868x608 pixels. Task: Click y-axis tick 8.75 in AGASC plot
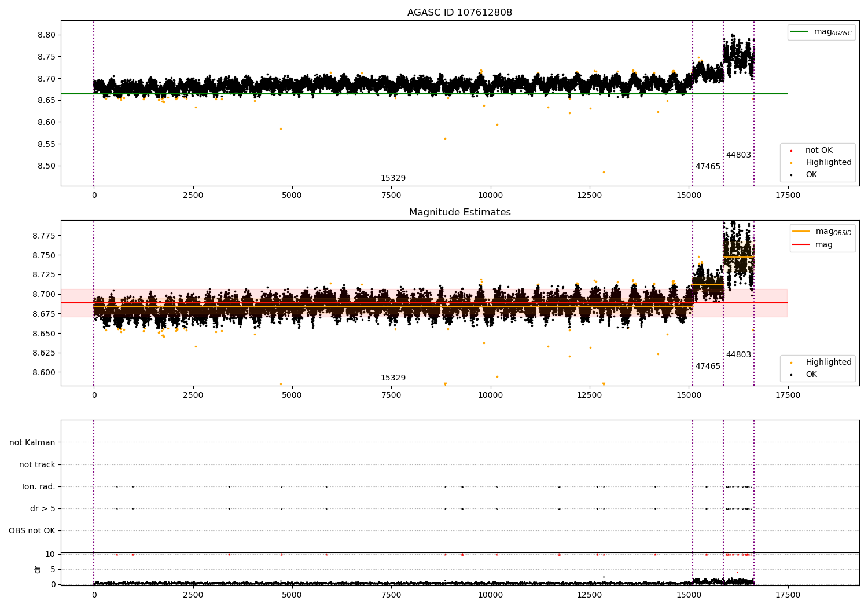tap(47, 57)
